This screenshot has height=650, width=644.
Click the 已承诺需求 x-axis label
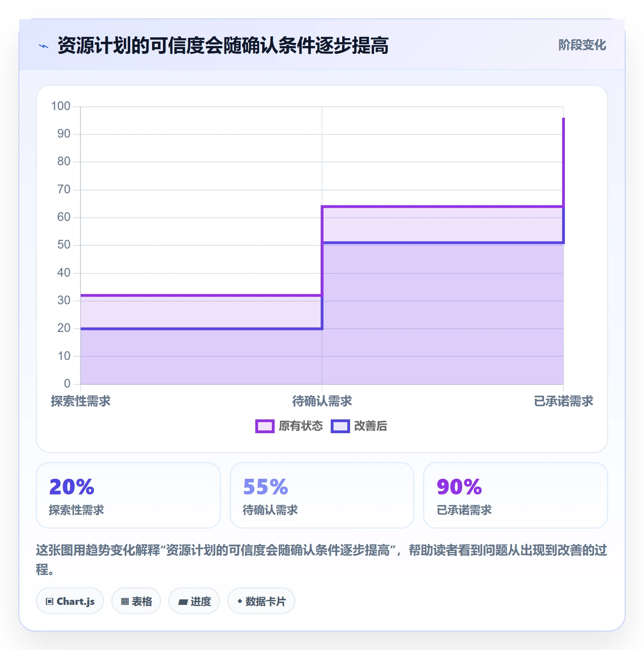563,401
